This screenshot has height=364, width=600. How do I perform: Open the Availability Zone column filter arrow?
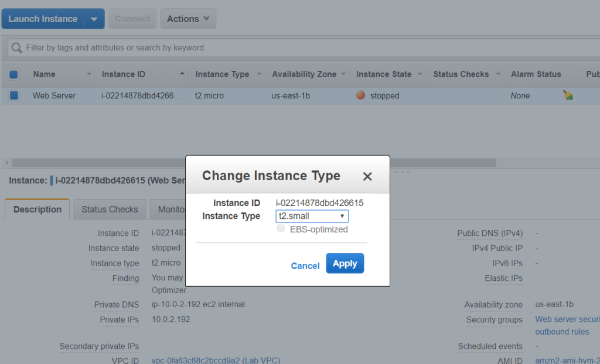343,74
